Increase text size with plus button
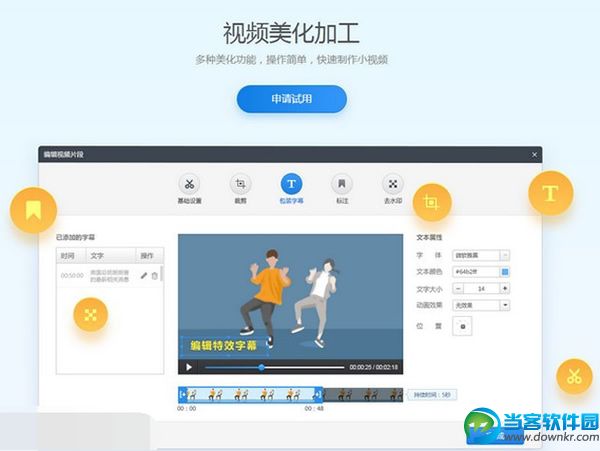600x451 pixels. [505, 288]
